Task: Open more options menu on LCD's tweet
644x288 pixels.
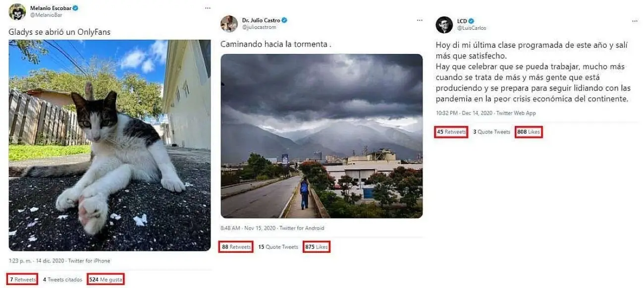Action: (635, 21)
